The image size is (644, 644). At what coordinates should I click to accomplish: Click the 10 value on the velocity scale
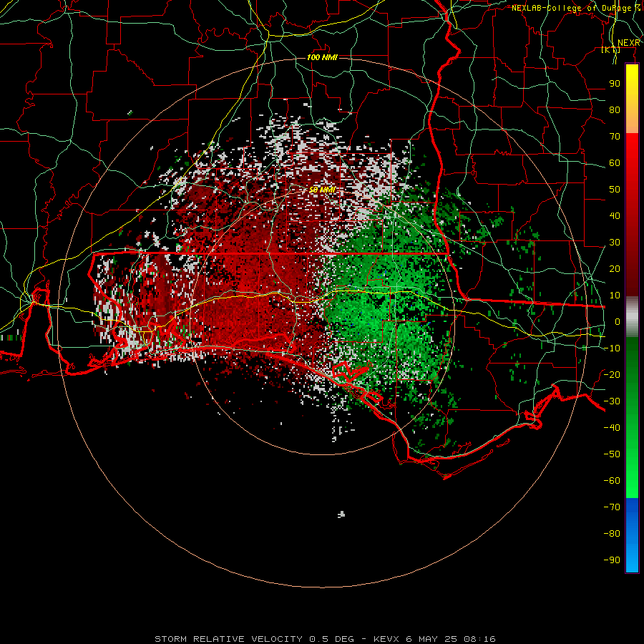click(615, 296)
